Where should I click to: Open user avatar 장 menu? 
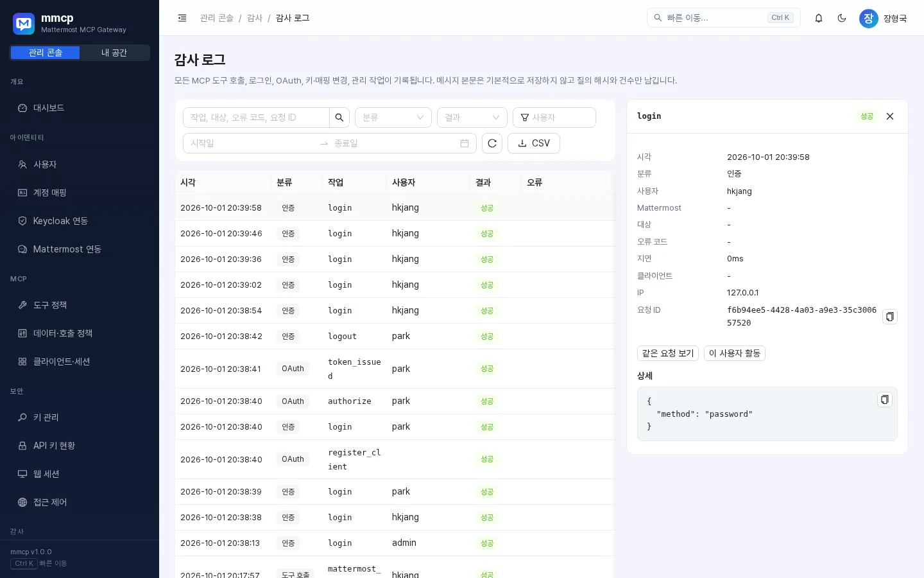(868, 18)
